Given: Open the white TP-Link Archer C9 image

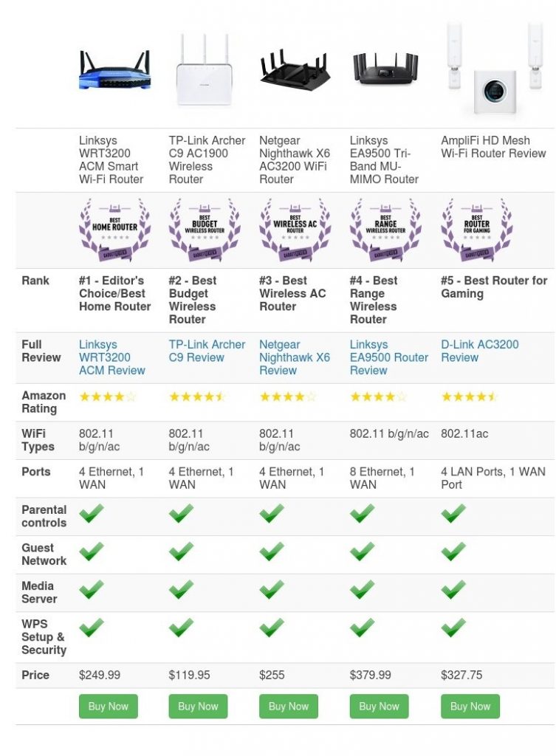Looking at the screenshot, I should click(x=205, y=69).
